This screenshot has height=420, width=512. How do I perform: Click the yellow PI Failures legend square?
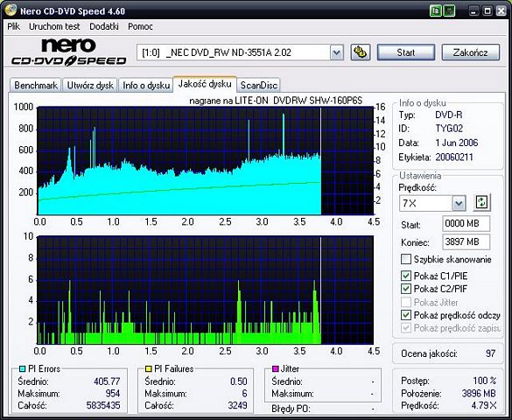148,369
